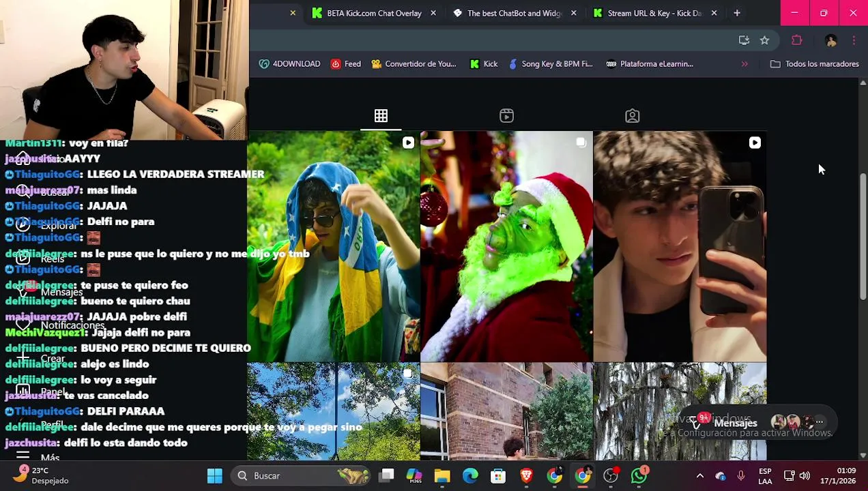Open the Convertidor de You... bookmark
Image resolution: width=868 pixels, height=491 pixels.
414,64
